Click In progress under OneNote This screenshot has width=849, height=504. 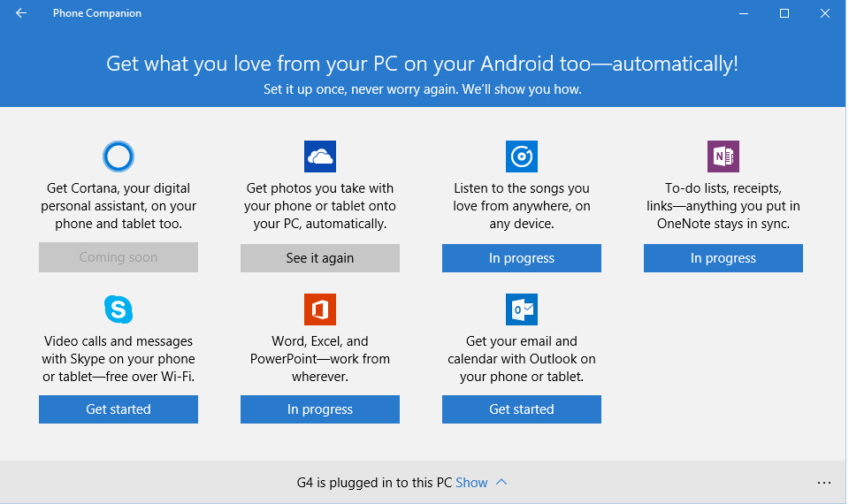(723, 258)
